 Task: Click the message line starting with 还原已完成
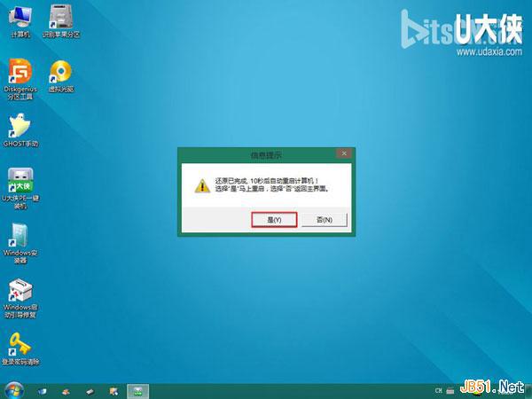click(267, 181)
